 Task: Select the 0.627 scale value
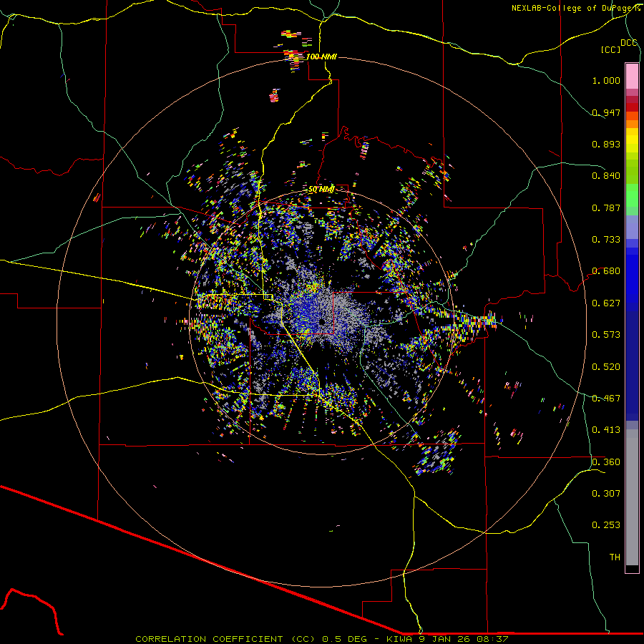606,303
